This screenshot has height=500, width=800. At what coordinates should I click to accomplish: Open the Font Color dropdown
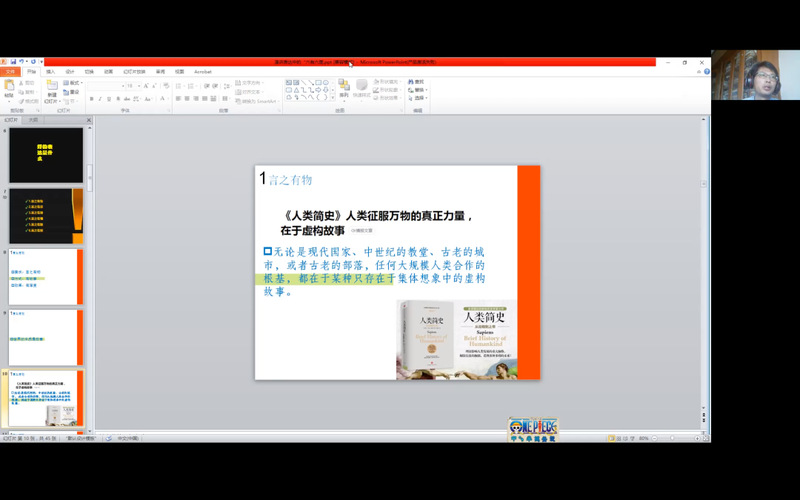(x=164, y=99)
